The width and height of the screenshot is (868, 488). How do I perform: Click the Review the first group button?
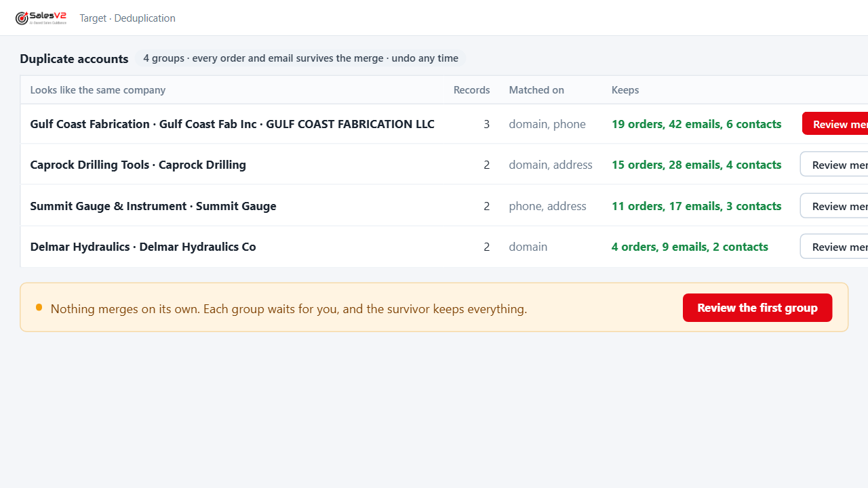[757, 308]
